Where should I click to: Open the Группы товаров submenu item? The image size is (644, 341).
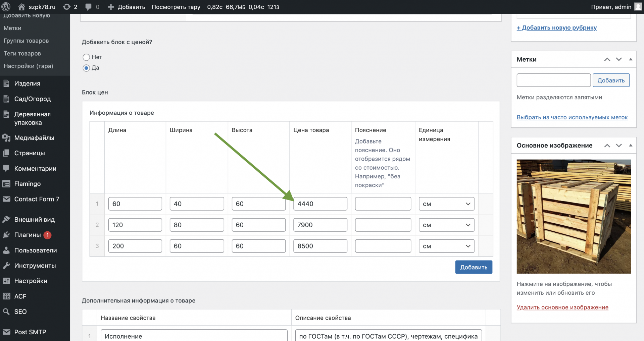(26, 41)
